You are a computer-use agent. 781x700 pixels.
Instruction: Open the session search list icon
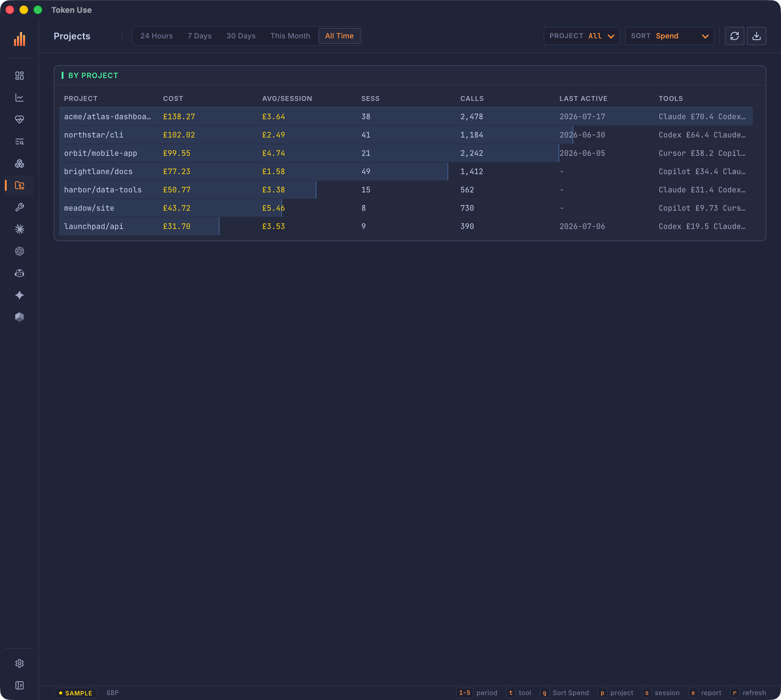(19, 141)
